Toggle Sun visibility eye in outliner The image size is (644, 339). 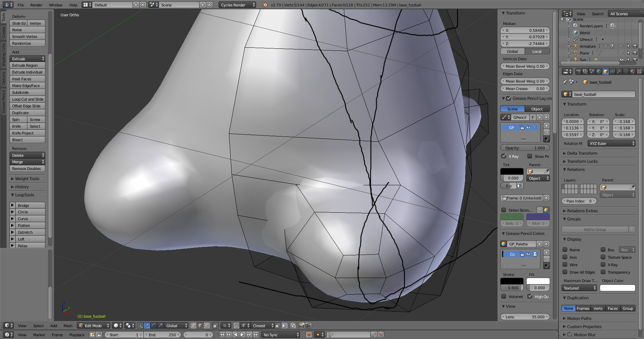[x=621, y=60]
